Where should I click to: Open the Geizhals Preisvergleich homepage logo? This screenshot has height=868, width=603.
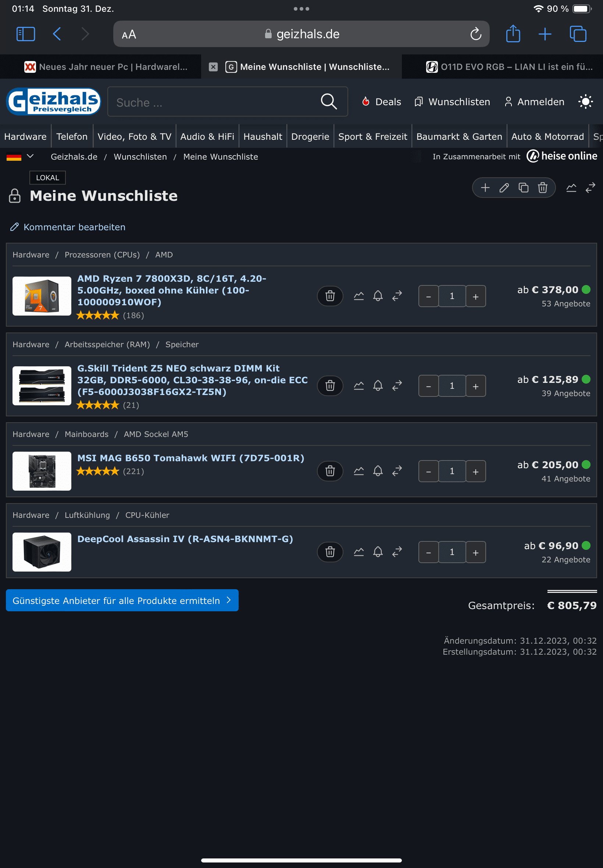pyautogui.click(x=53, y=101)
